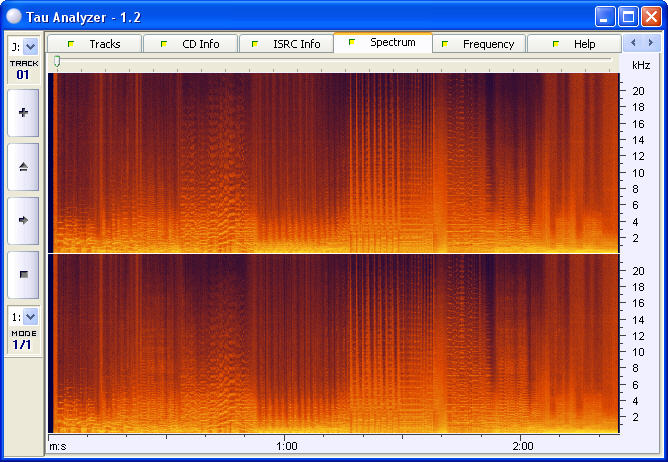Expand the mode 1: dropdown
Screen dimensions: 668x462
point(30,316)
